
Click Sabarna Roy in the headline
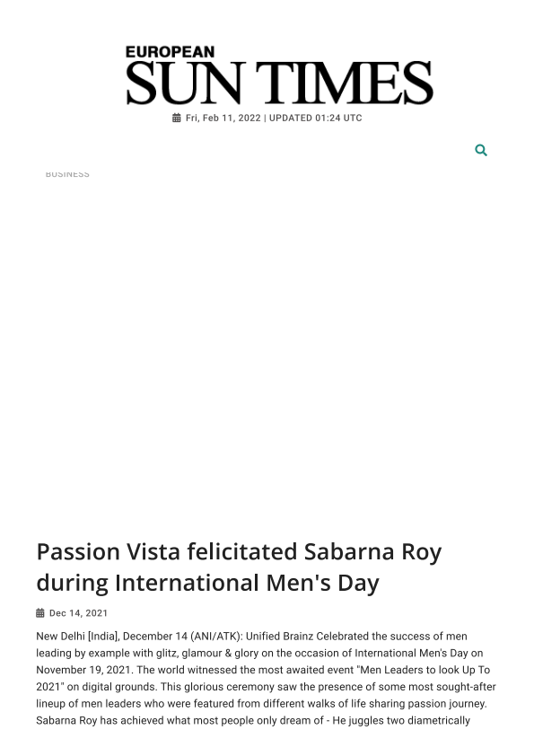(x=372, y=552)
